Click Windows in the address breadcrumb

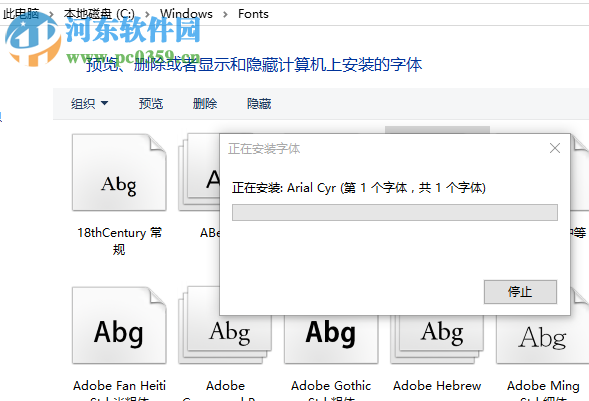[x=186, y=14]
